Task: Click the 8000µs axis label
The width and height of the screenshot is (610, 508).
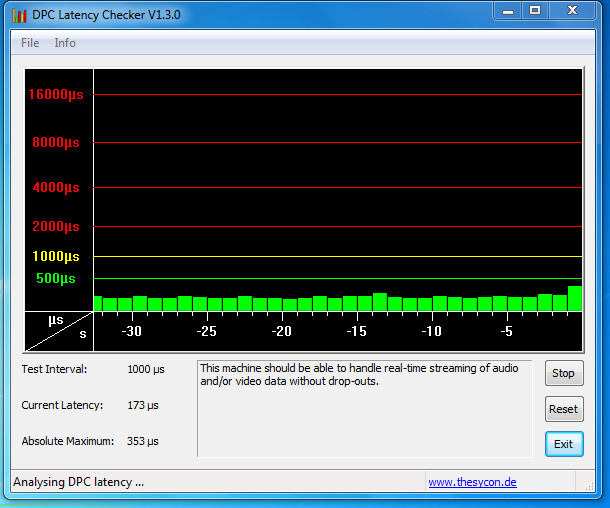Action: [x=56, y=142]
